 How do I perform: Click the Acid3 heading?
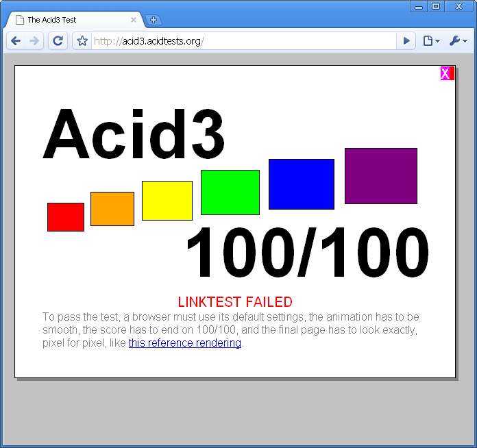(x=134, y=134)
